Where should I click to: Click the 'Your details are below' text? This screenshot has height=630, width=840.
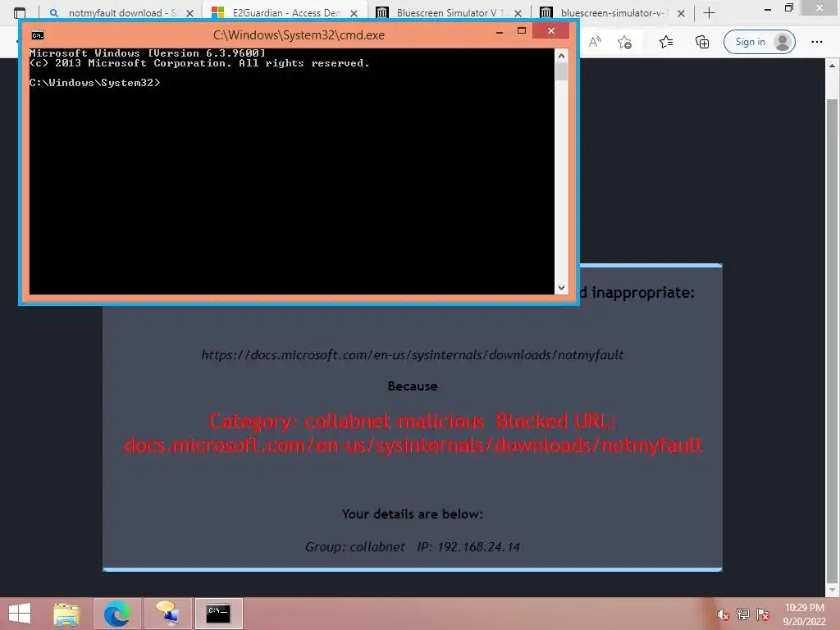(x=413, y=514)
